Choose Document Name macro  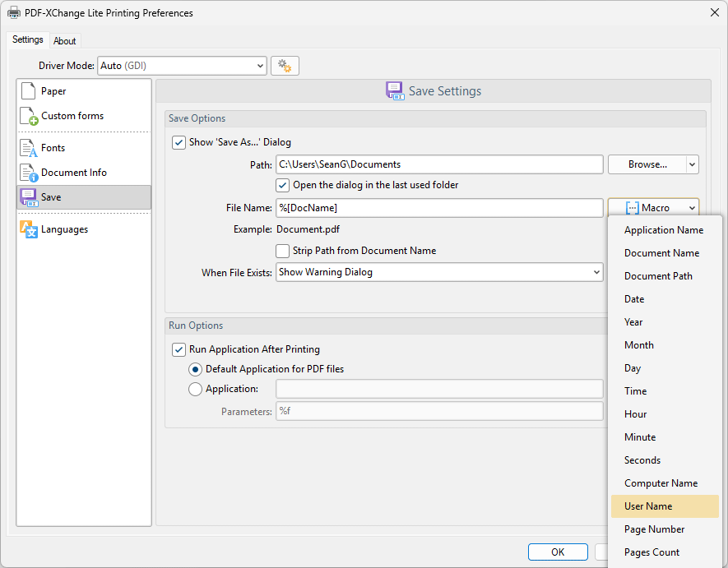[x=665, y=253]
